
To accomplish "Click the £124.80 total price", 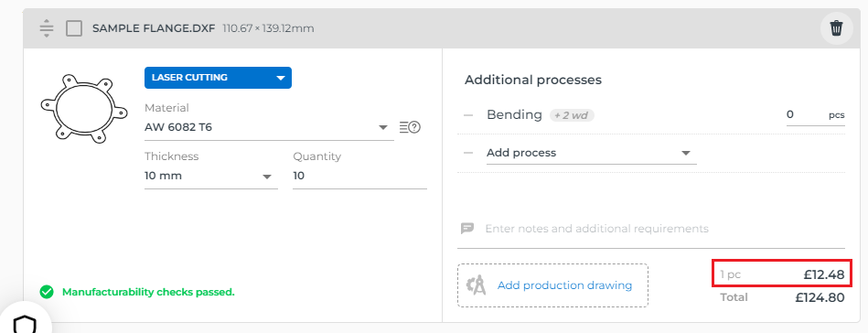I will pyautogui.click(x=820, y=297).
